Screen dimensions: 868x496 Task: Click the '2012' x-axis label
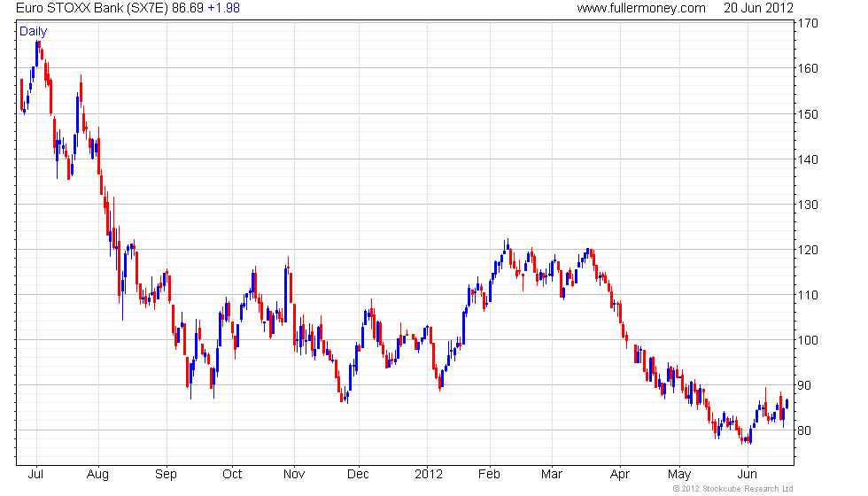click(x=429, y=475)
